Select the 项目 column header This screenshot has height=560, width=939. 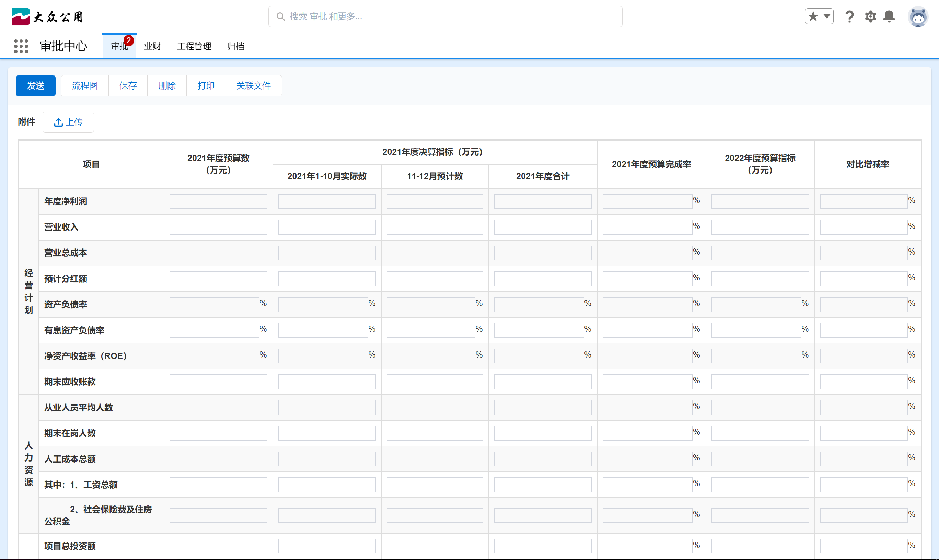pos(91,164)
